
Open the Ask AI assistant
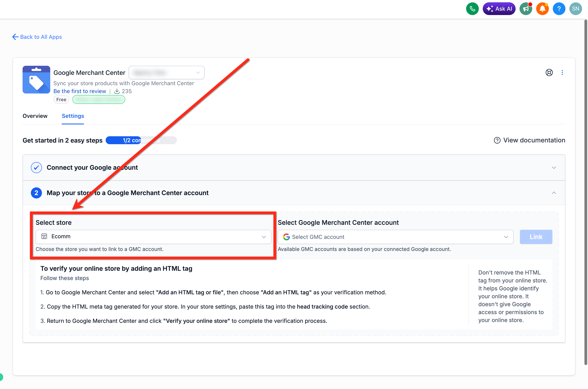(x=499, y=9)
